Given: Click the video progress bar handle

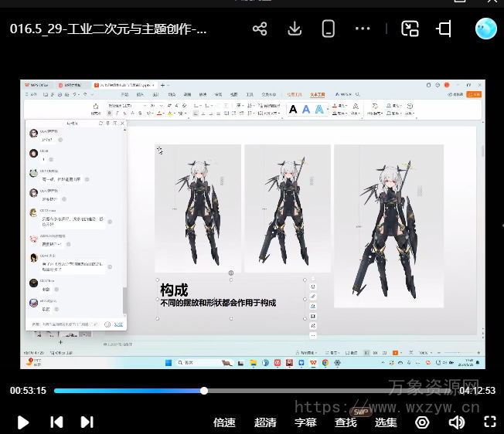Looking at the screenshot, I should pyautogui.click(x=204, y=391).
